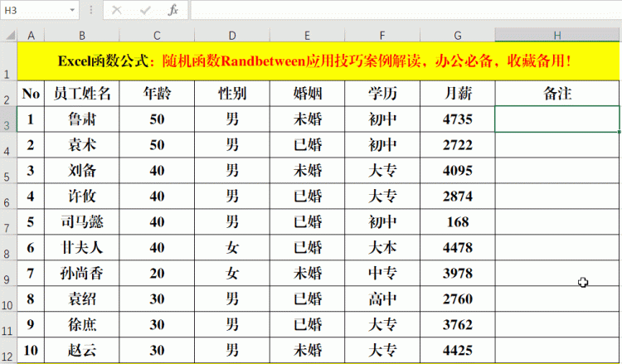Select row 12 header
This screenshot has height=364, width=622.
coord(8,350)
